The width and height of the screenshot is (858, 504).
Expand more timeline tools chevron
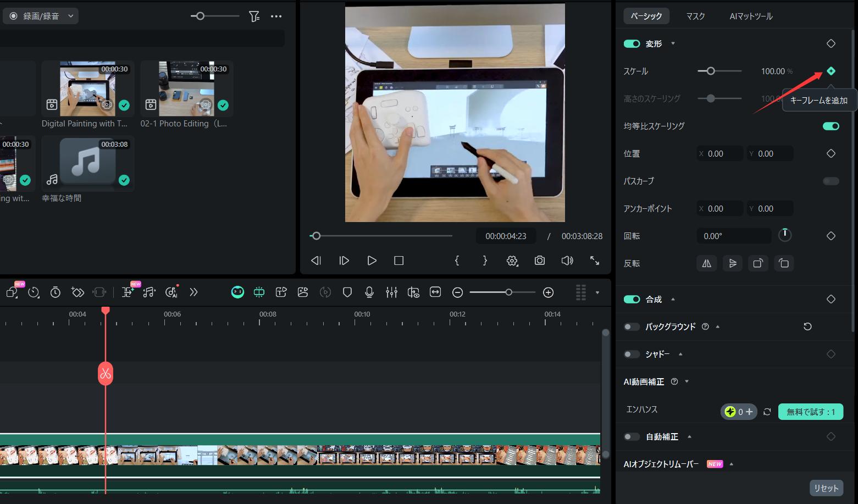tap(193, 292)
